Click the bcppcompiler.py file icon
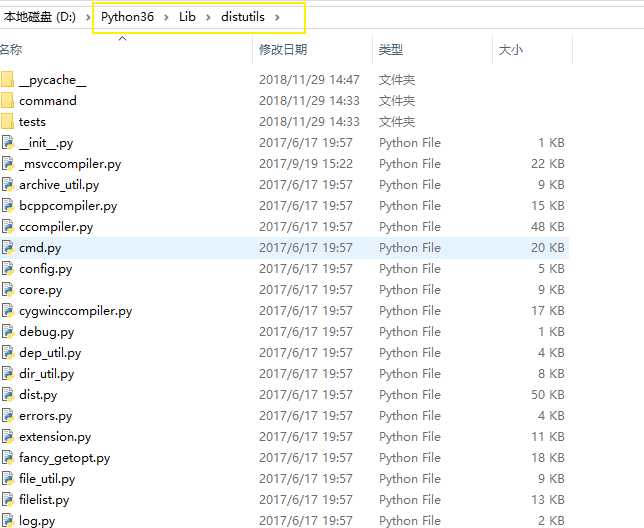The width and height of the screenshot is (644, 528). [7, 205]
